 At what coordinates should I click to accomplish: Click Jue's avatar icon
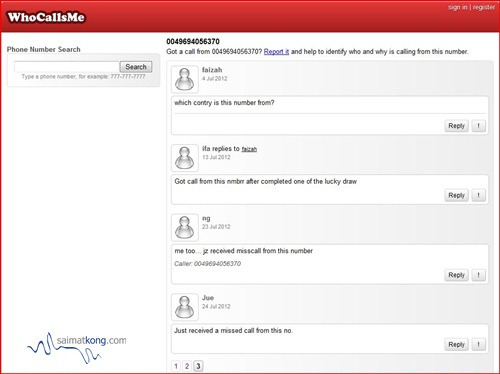point(185,307)
